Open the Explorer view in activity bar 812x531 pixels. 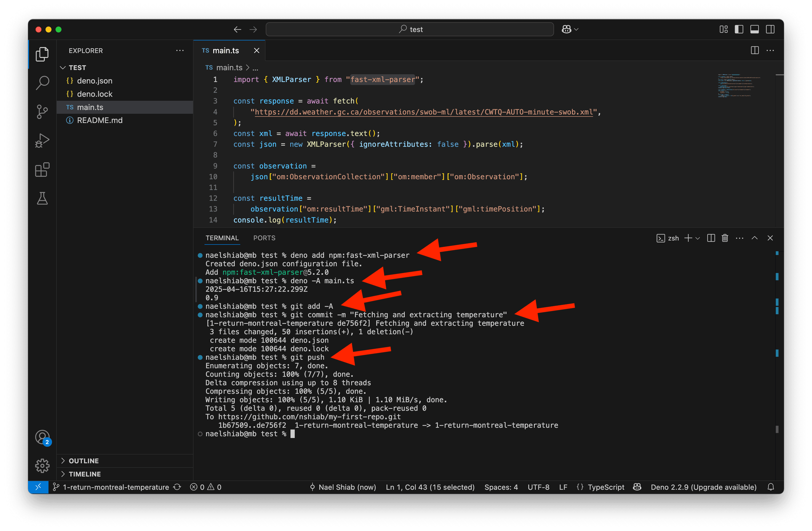coord(42,54)
